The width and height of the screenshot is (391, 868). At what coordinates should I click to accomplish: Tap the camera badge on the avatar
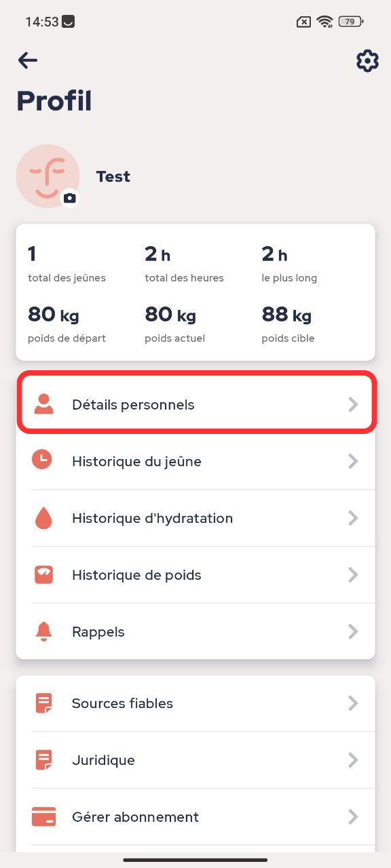tap(69, 198)
